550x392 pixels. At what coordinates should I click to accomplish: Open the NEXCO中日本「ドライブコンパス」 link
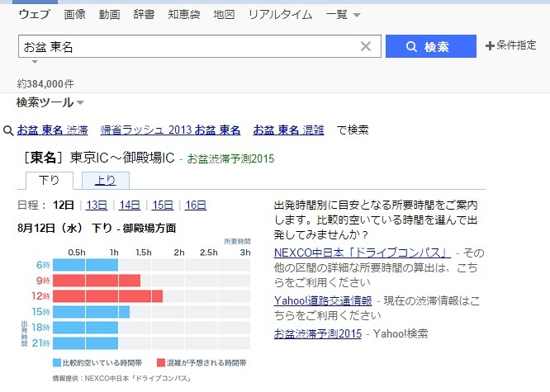(x=363, y=253)
